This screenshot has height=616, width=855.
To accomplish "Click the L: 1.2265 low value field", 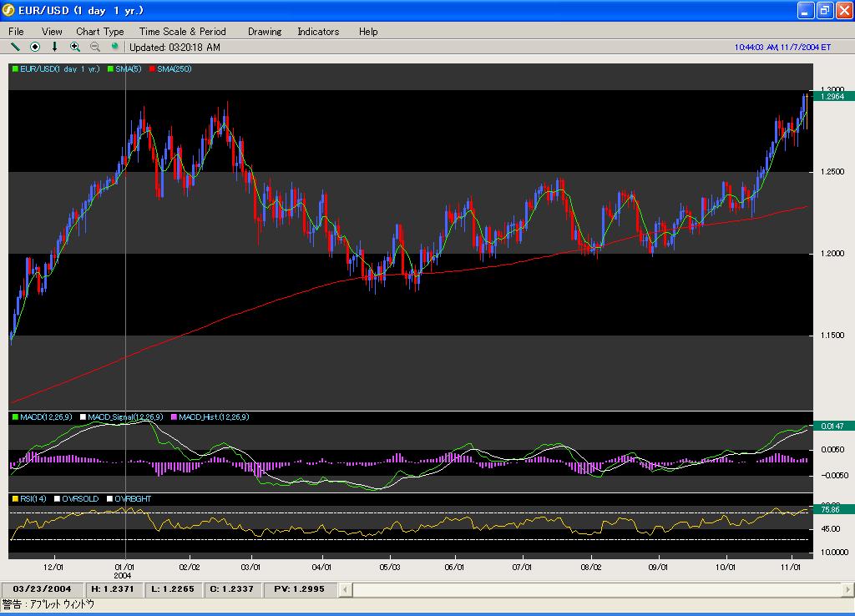I will [173, 589].
